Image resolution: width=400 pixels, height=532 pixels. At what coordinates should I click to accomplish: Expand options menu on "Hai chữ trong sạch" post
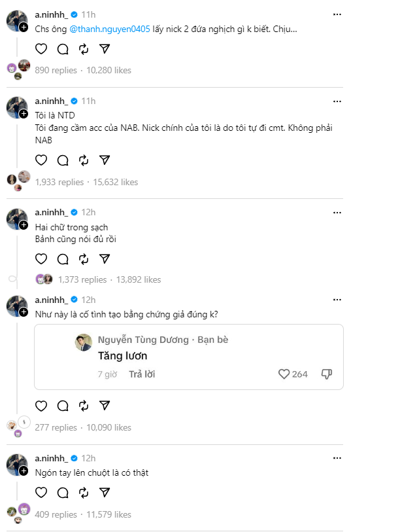(x=337, y=212)
